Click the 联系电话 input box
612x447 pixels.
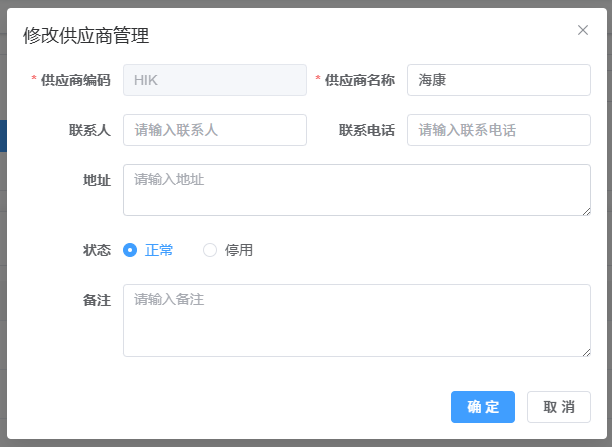click(x=498, y=130)
